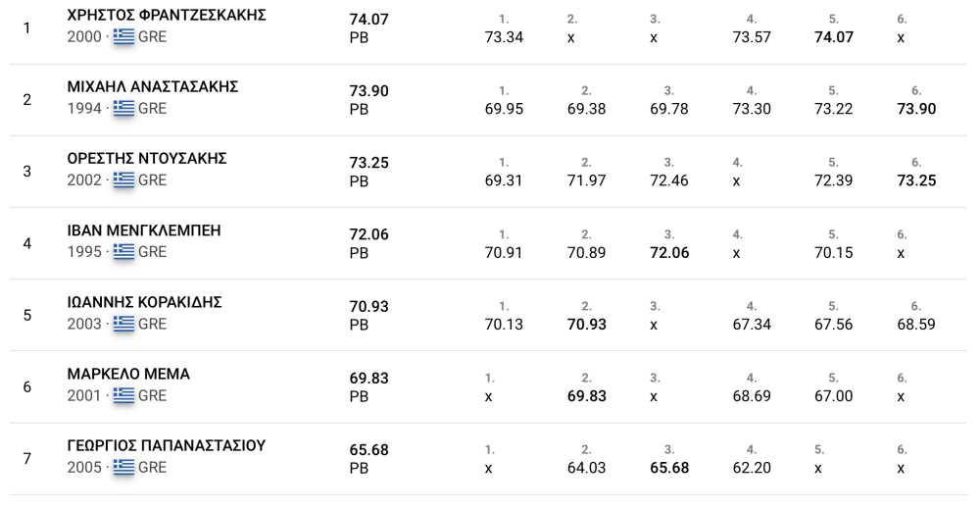980x510 pixels.
Task: Select the 65.68 third attempt result
Action: [669, 468]
